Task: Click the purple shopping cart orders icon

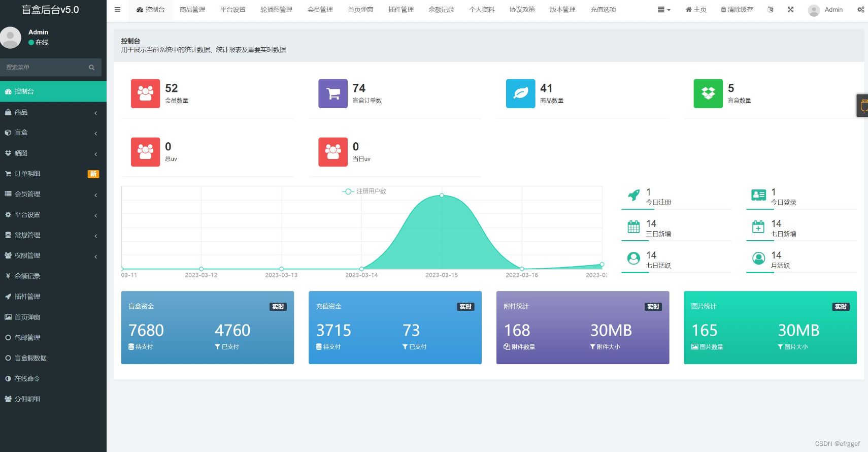Action: 333,93
